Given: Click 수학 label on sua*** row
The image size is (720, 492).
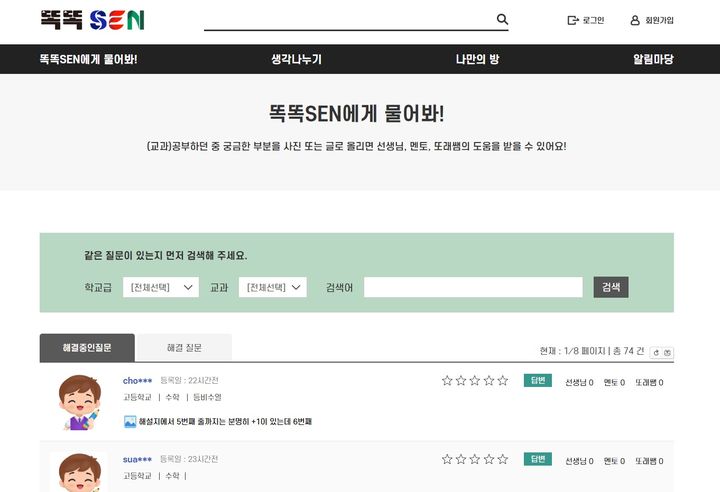Looking at the screenshot, I should tap(172, 476).
